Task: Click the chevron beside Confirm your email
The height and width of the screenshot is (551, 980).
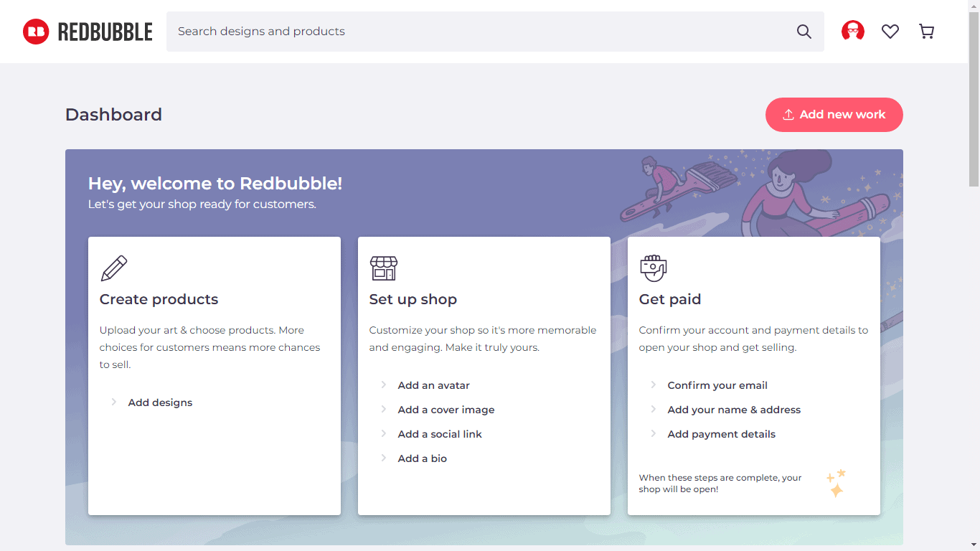Action: pyautogui.click(x=653, y=385)
